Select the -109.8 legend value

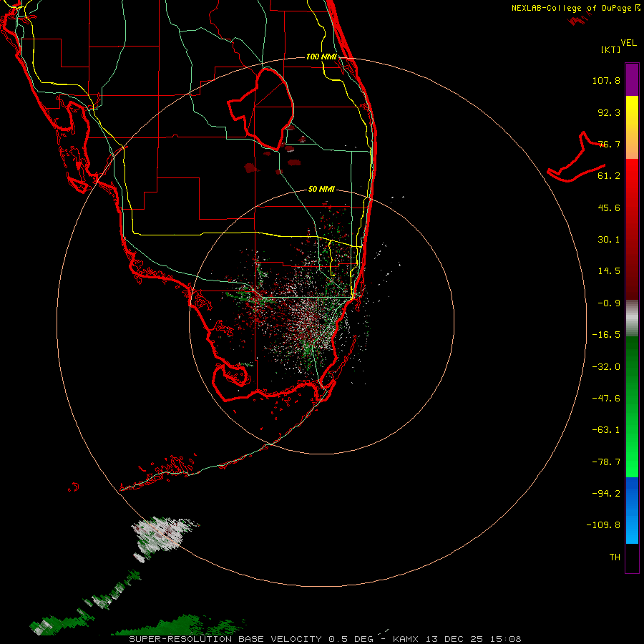(x=603, y=525)
